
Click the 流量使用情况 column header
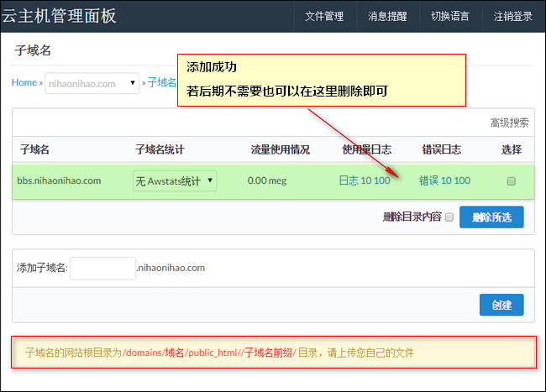pos(280,149)
